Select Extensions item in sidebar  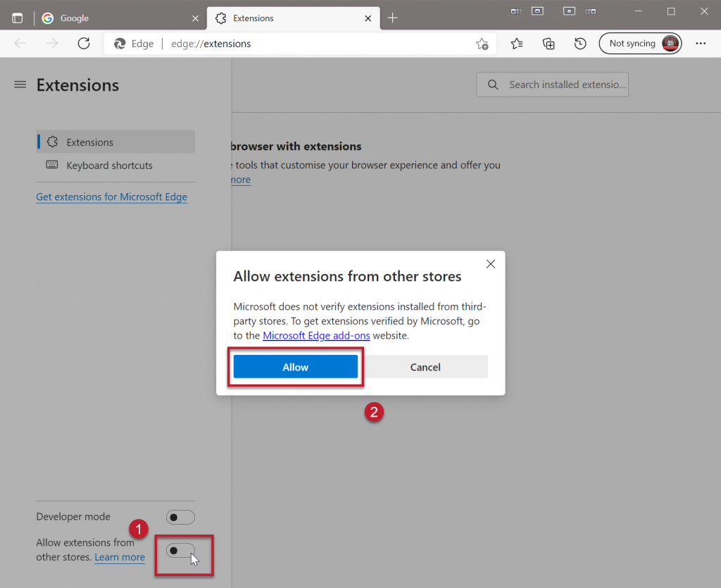point(115,142)
